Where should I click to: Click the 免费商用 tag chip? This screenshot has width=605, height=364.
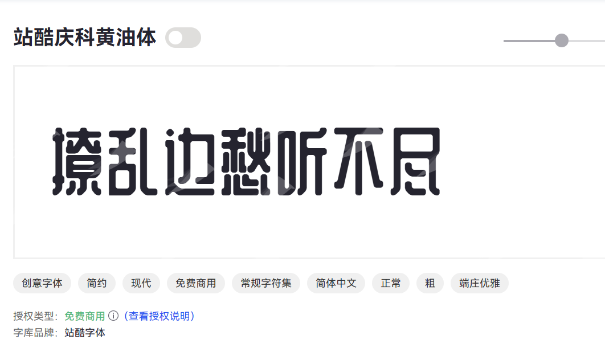click(x=195, y=283)
